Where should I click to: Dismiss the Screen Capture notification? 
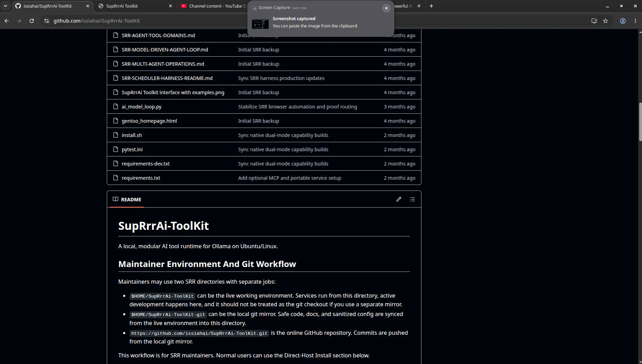tap(386, 8)
